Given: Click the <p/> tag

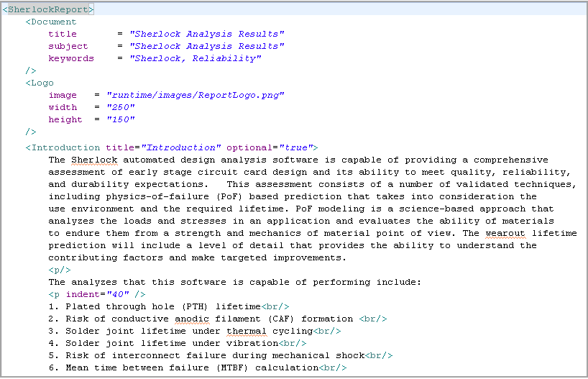Looking at the screenshot, I should point(59,270).
